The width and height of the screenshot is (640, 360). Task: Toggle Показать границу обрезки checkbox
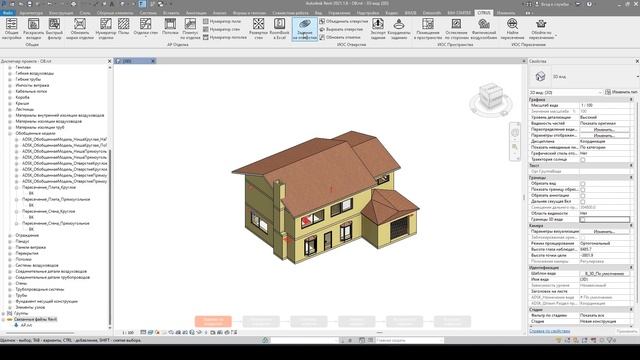click(x=582, y=190)
